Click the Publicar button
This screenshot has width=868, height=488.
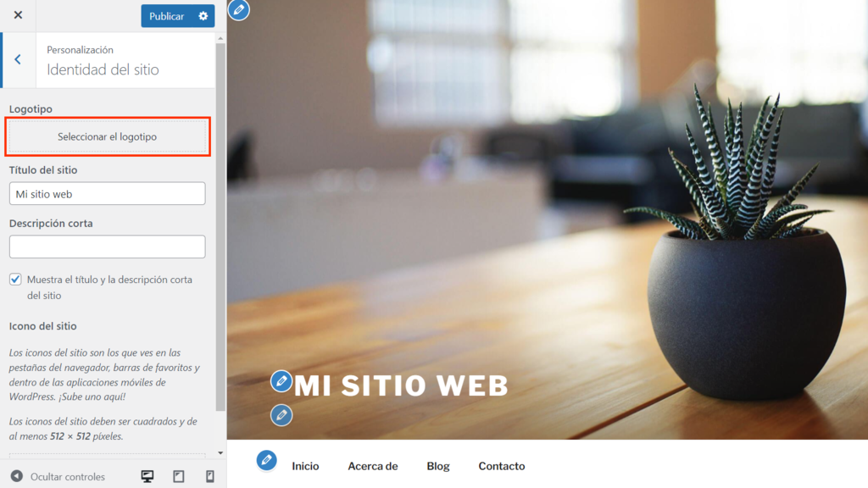(x=168, y=16)
